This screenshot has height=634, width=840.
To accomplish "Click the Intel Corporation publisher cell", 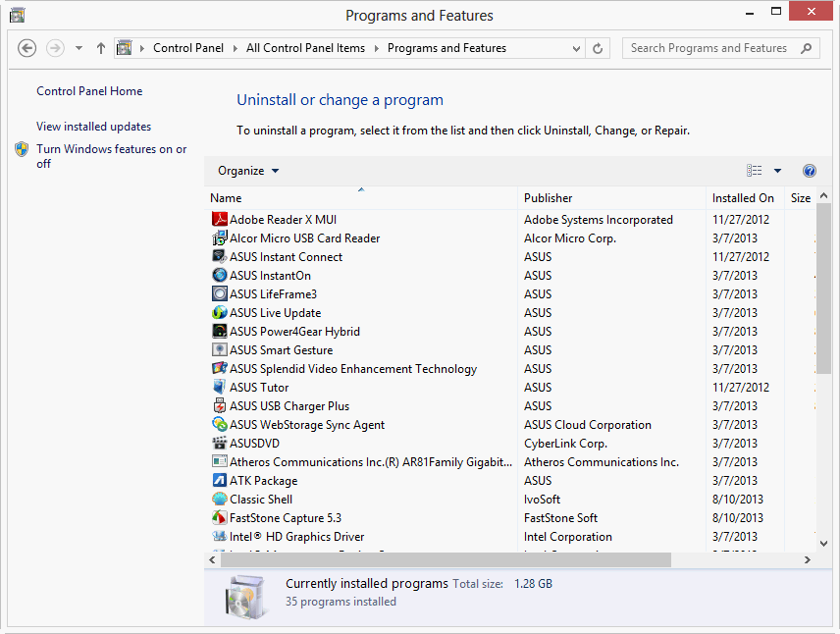I will pos(568,537).
